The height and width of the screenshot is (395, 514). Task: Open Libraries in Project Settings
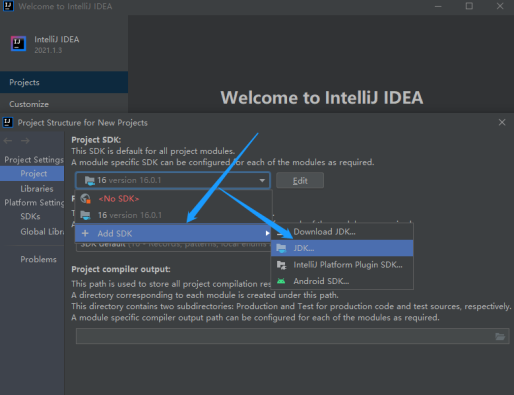(x=37, y=189)
